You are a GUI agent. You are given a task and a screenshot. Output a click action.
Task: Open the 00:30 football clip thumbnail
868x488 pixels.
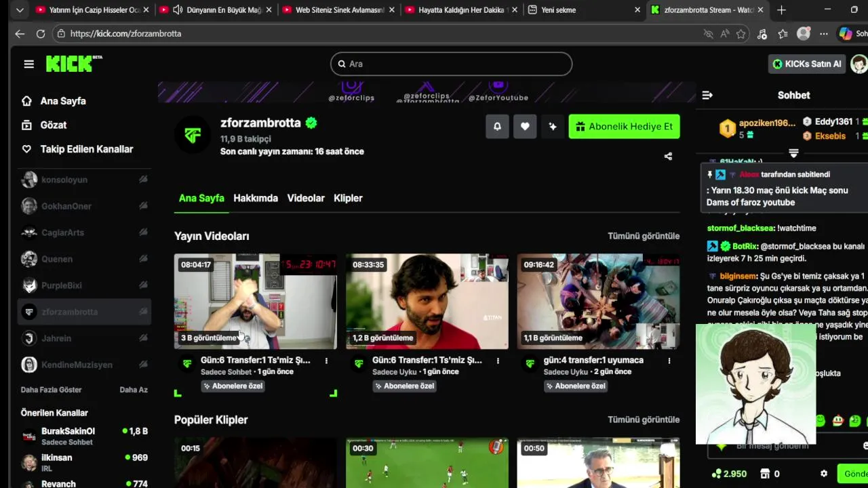tap(427, 463)
